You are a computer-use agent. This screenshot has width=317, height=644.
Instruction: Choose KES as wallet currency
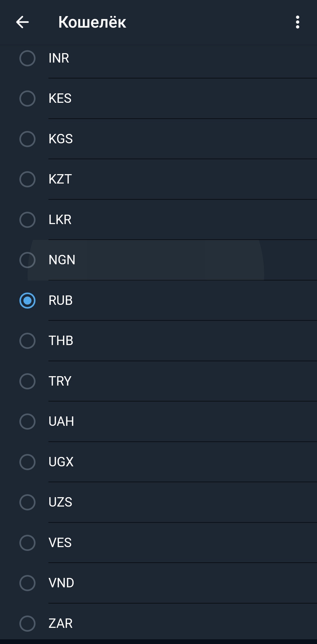(27, 98)
